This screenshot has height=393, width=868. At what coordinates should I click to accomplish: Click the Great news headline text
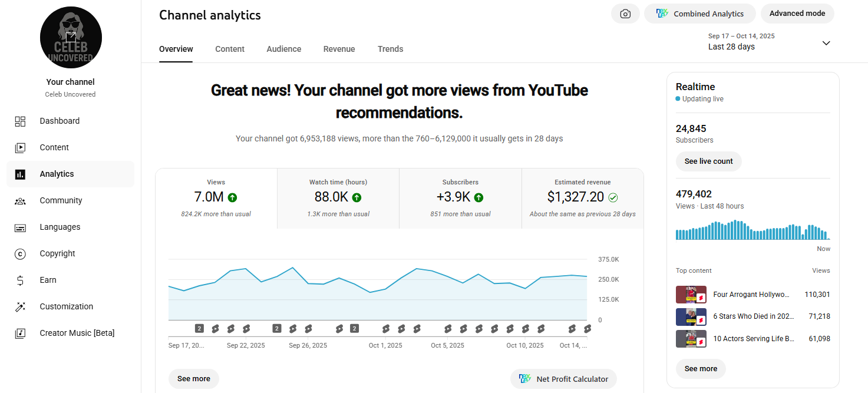[400, 101]
